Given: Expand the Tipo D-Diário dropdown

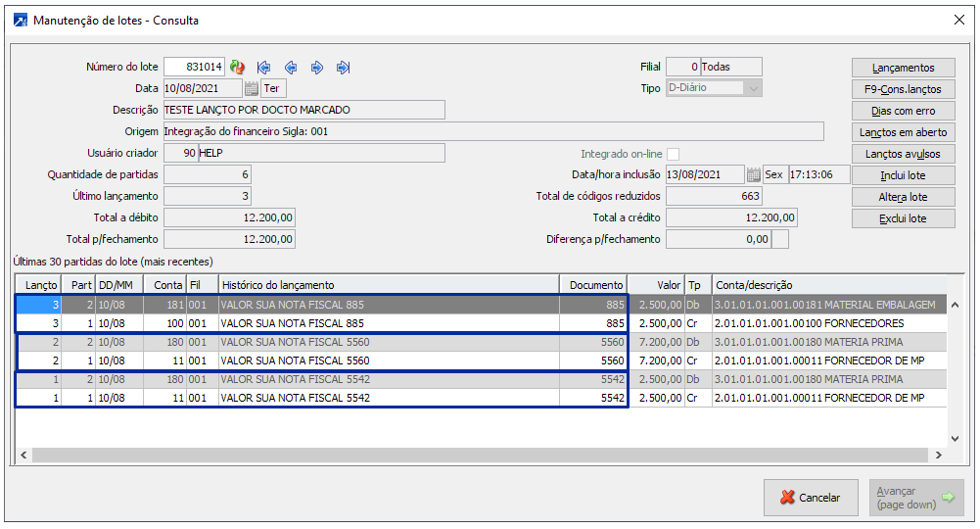Looking at the screenshot, I should 752,88.
